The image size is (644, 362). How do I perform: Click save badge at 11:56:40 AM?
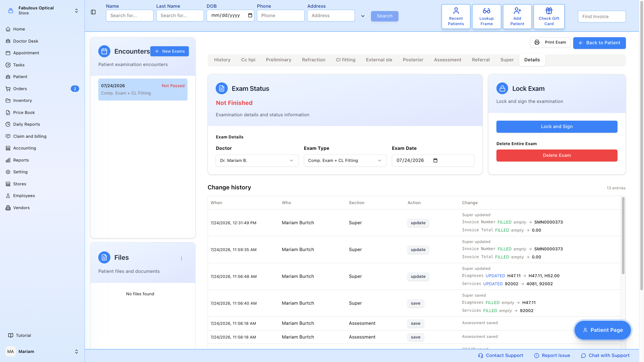click(x=416, y=303)
